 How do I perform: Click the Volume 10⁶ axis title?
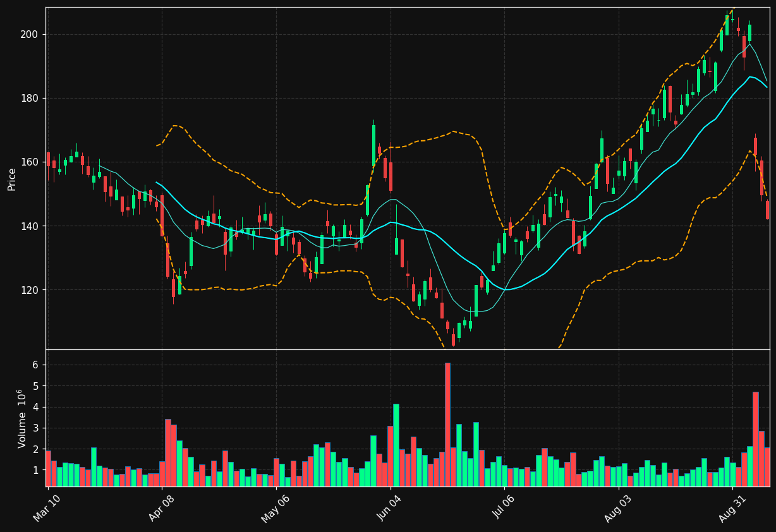click(x=21, y=418)
